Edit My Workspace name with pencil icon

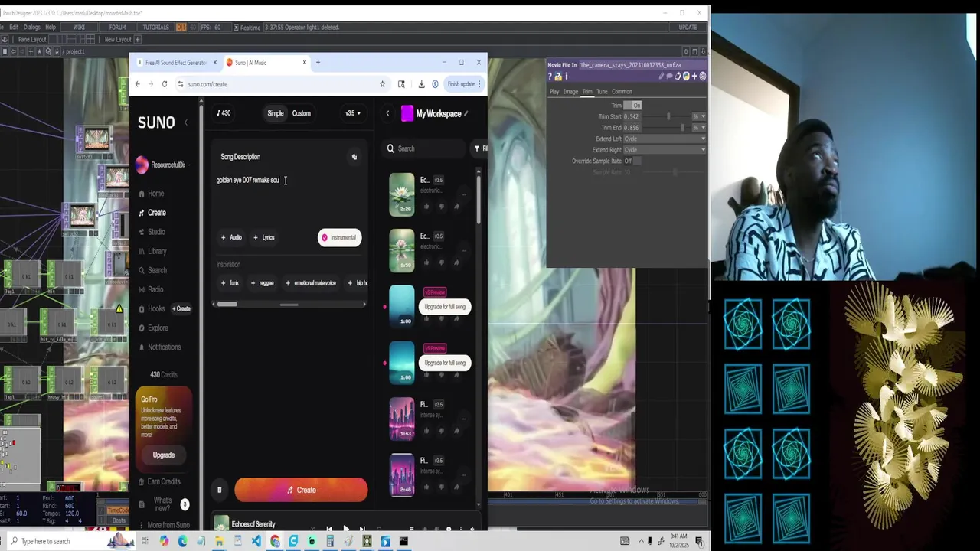point(465,113)
